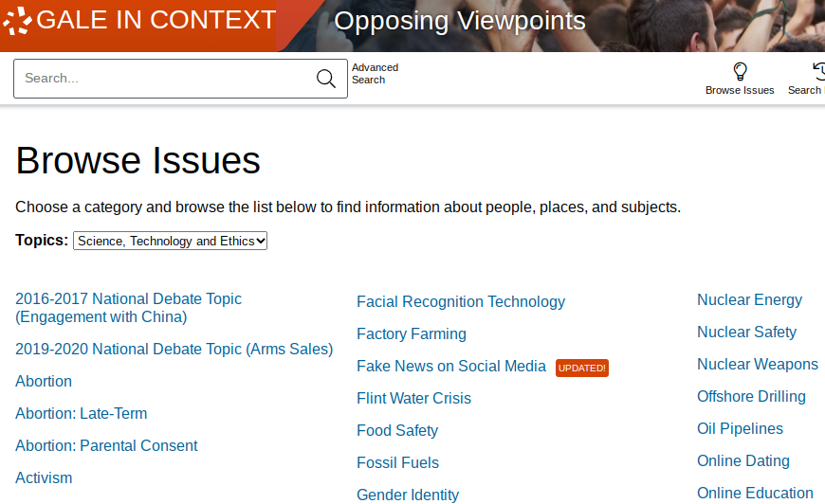Open Fossil Fuels issue

pos(397,462)
